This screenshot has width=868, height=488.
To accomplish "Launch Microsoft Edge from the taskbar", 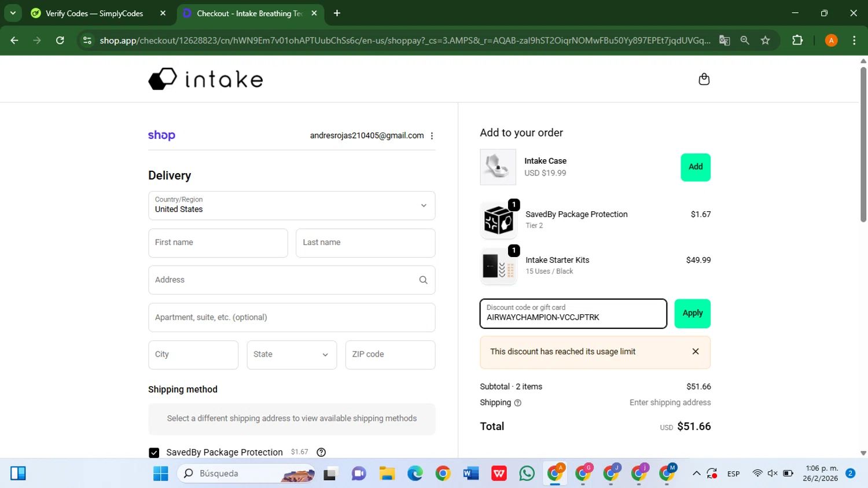I will pos(415,474).
